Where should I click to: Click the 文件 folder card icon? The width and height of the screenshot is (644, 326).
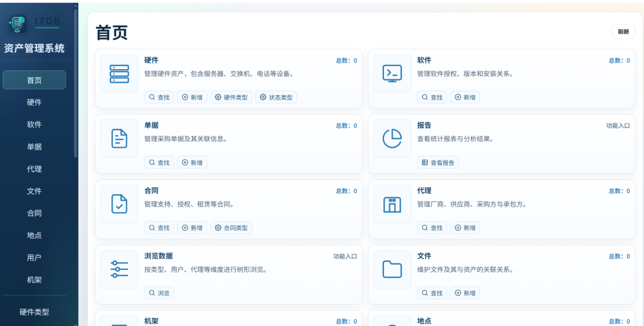click(392, 269)
